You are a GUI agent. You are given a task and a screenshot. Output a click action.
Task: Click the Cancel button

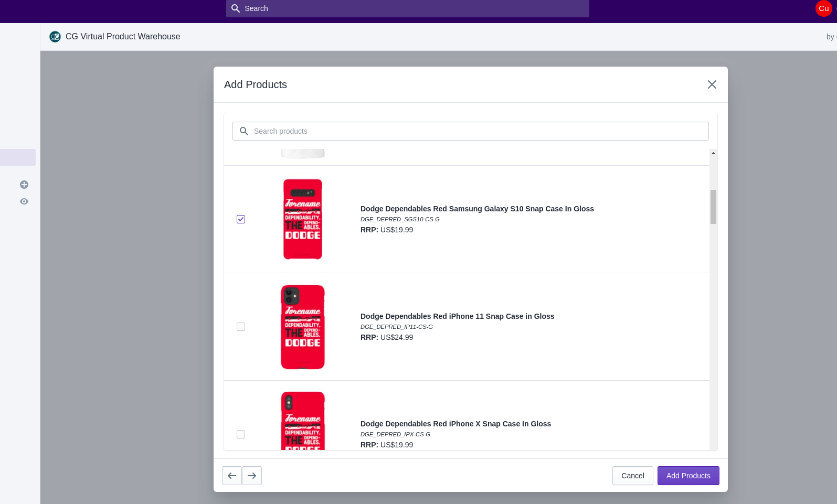coord(633,476)
